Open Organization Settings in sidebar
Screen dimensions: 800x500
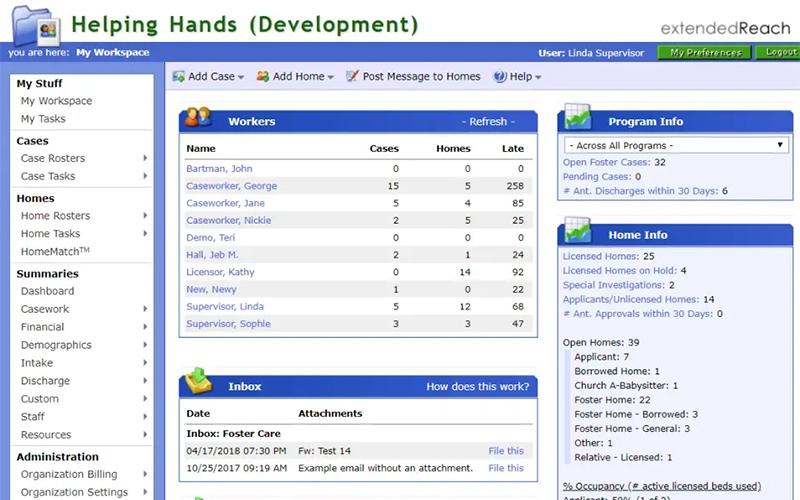click(74, 492)
